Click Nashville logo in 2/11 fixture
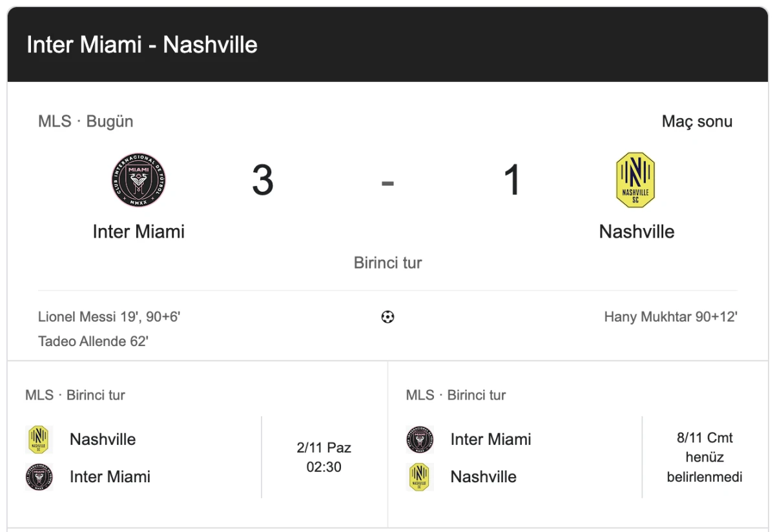This screenshot has width=775, height=532. coord(39,440)
